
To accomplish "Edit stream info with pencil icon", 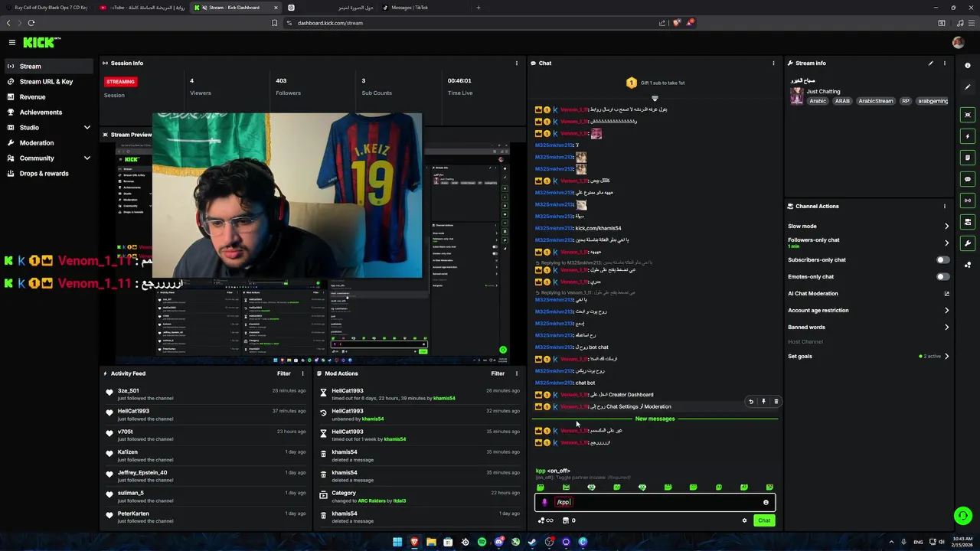I will [x=931, y=64].
